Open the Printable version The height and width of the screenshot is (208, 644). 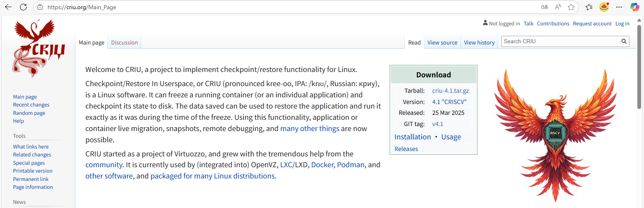33,171
